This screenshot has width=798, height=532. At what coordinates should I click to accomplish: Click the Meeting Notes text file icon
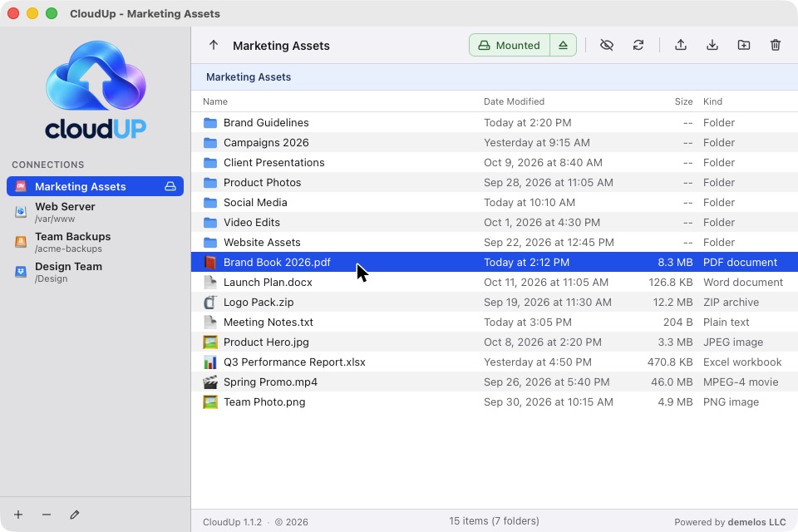coord(210,323)
